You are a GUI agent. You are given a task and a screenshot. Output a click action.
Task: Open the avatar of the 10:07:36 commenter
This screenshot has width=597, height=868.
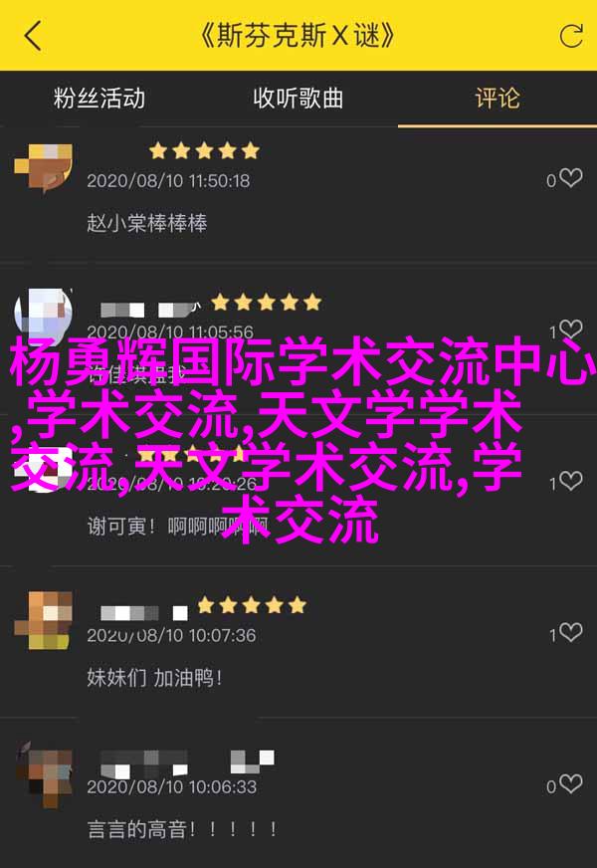point(44,620)
